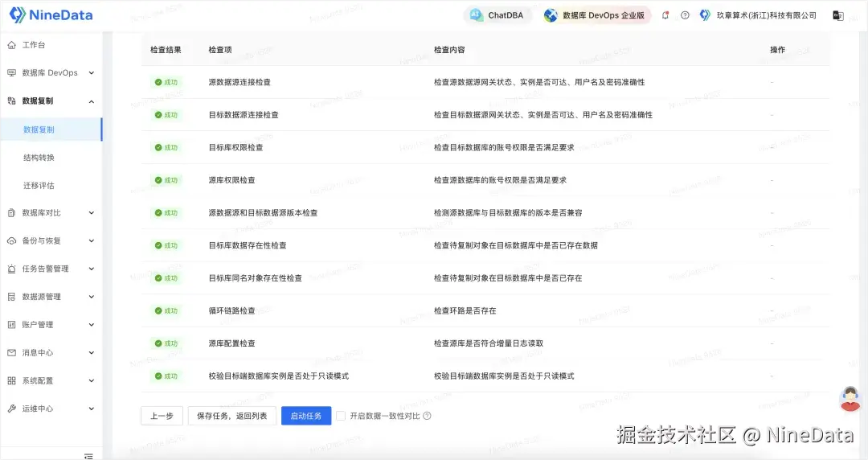Open the notification bell
This screenshot has width=868, height=460.
click(665, 15)
